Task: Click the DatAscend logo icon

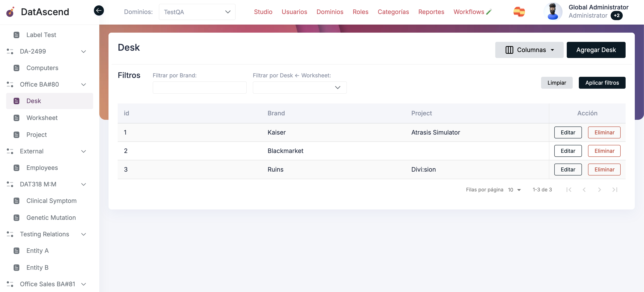Action: tap(10, 12)
